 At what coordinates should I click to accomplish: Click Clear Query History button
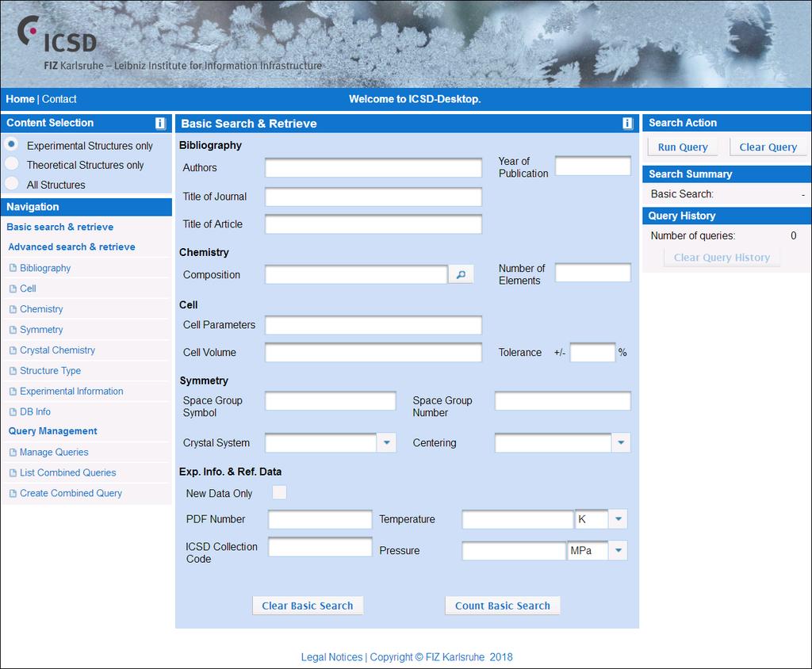[x=722, y=258]
